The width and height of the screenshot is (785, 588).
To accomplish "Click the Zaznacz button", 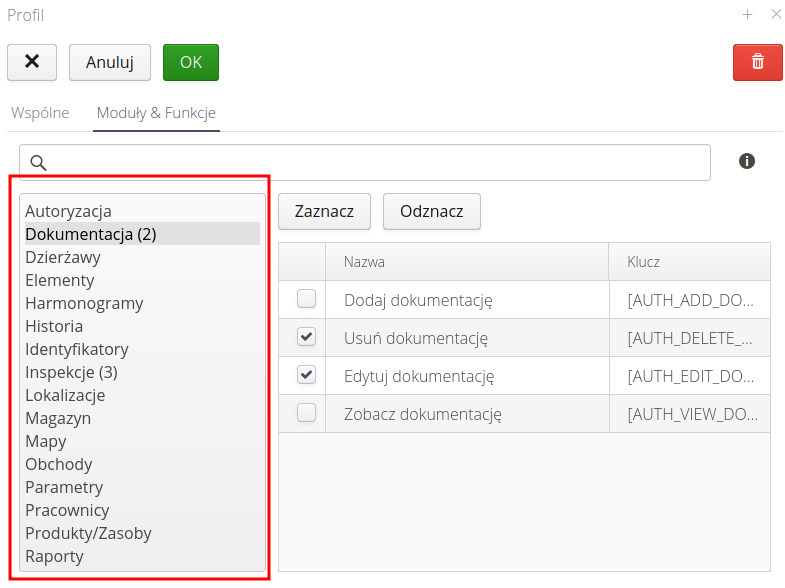I will coord(324,211).
